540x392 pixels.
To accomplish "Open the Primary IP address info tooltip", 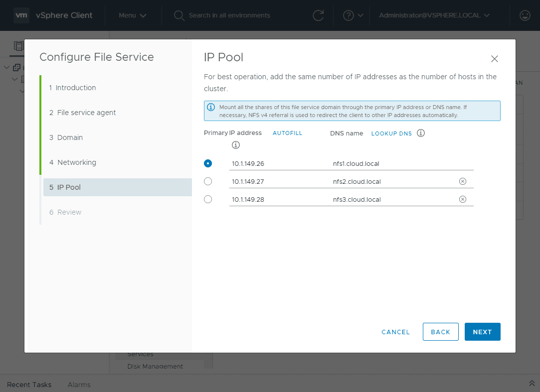I will 236,145.
